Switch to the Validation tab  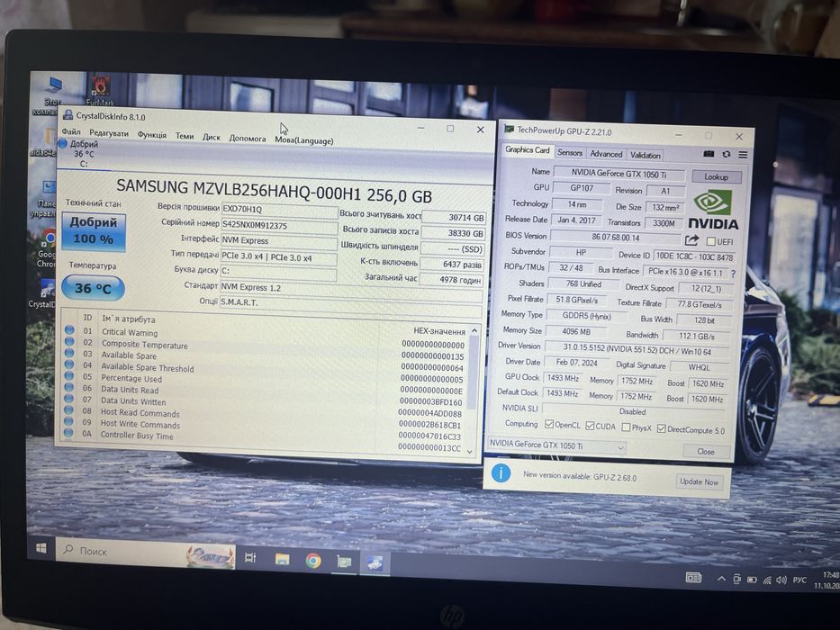click(645, 156)
